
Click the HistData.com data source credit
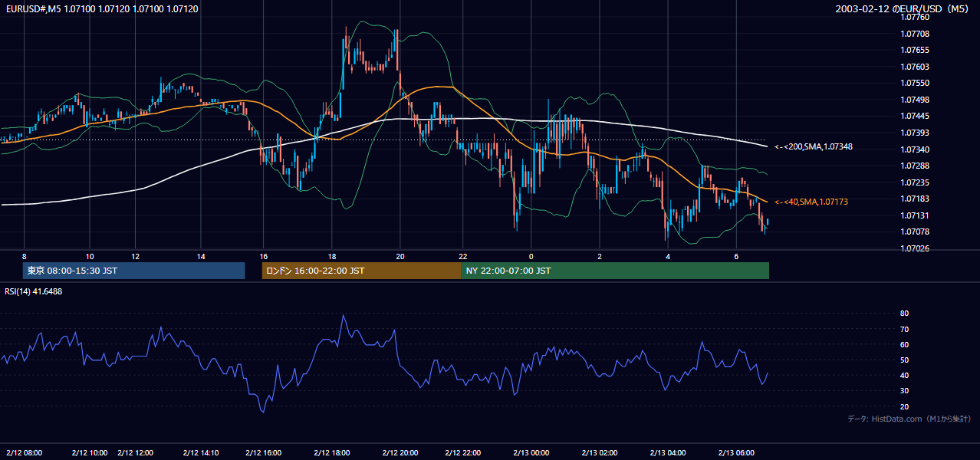[909, 419]
